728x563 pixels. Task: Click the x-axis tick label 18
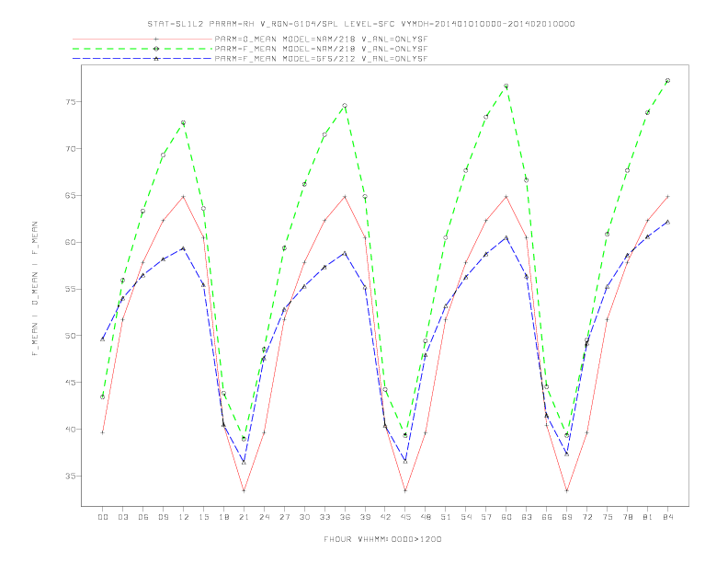(223, 517)
